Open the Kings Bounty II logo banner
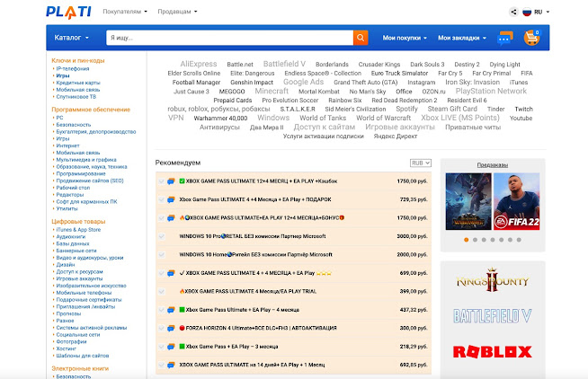Image resolution: width=588 pixels, height=379 pixels. coord(492,280)
